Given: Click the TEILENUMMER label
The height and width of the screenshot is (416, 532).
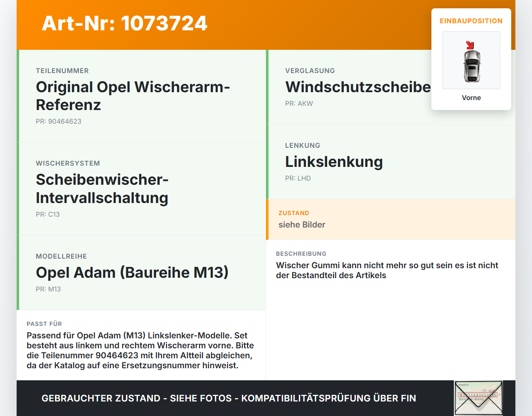Looking at the screenshot, I should coord(62,71).
